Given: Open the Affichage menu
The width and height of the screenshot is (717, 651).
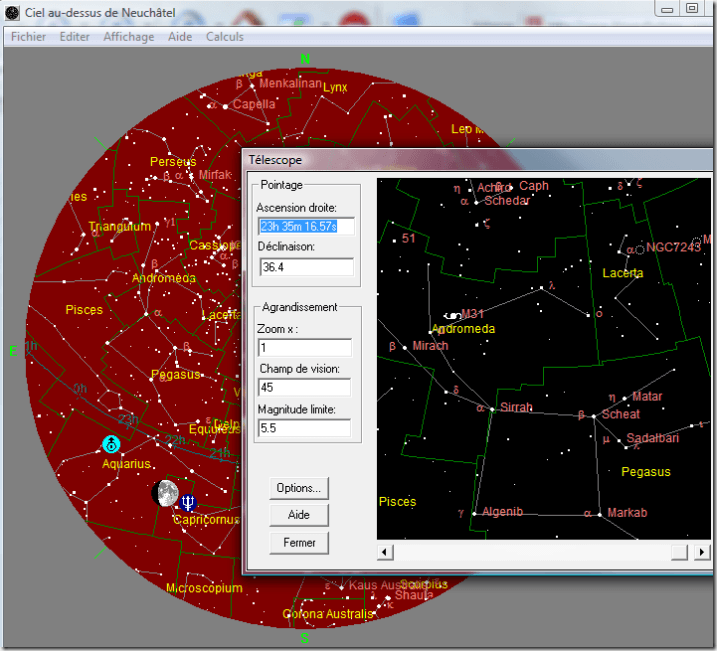Looking at the screenshot, I should 128,37.
